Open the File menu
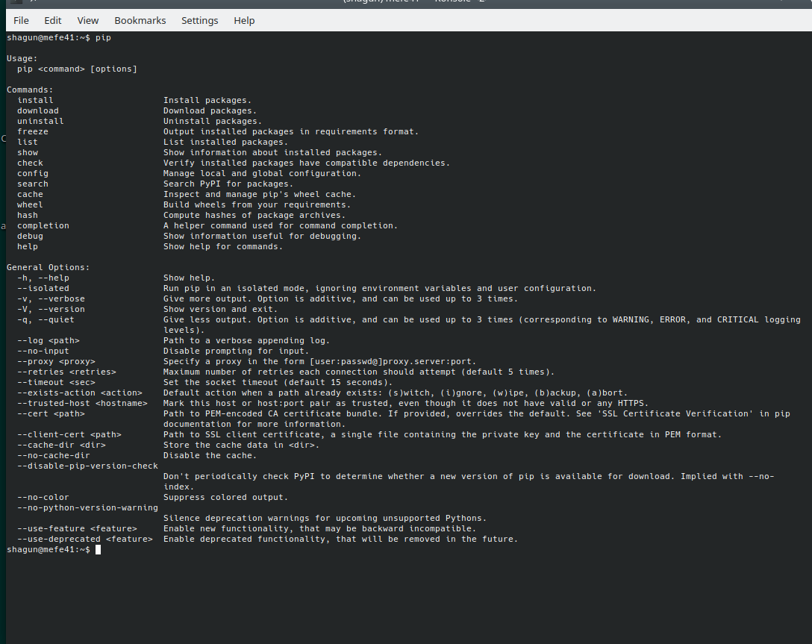 [x=21, y=20]
